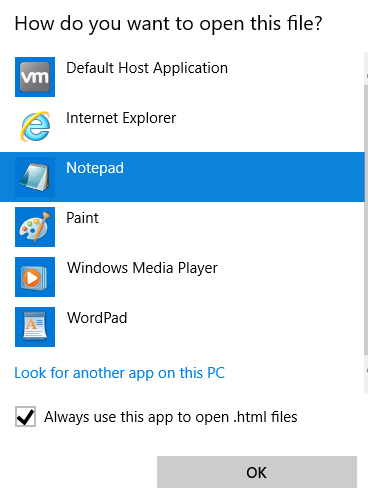Confirm selection with the OK button
Screen dimensions: 368x492
[257, 472]
